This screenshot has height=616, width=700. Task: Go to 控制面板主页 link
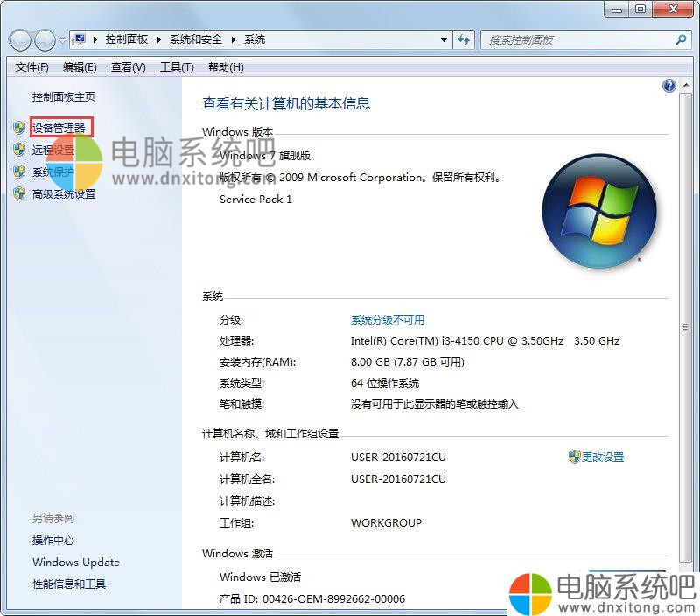(63, 97)
